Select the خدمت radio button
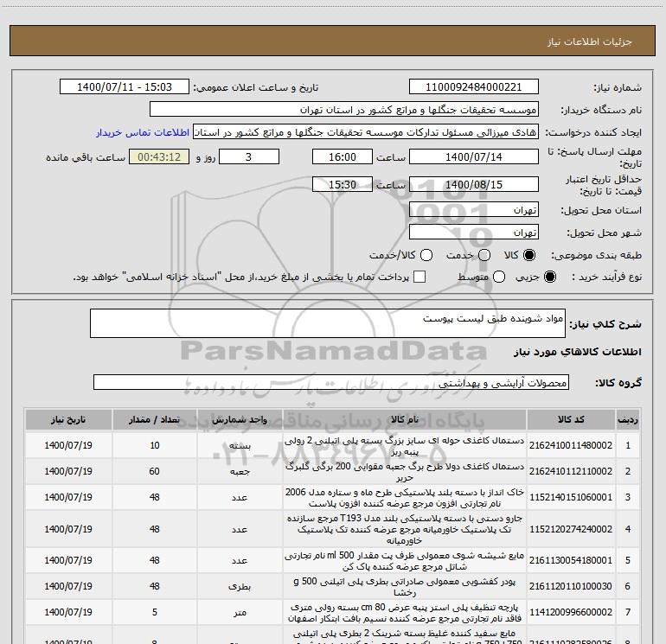666x644 pixels. click(484, 255)
